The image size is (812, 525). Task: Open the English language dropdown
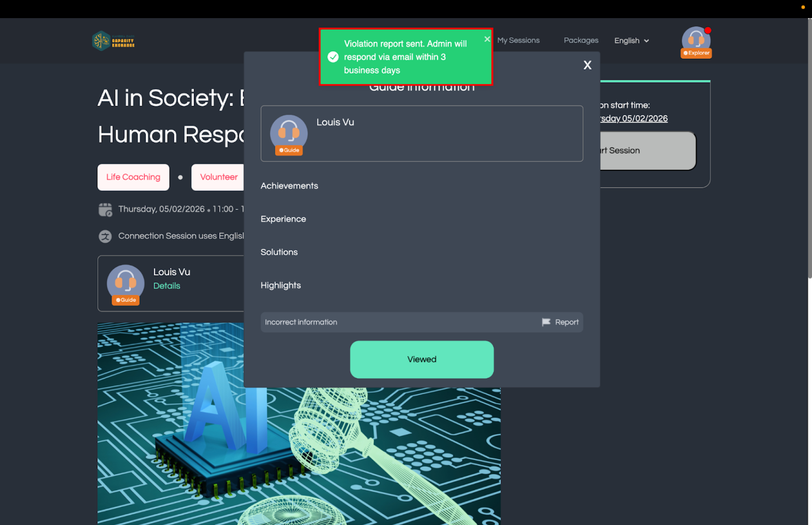[x=631, y=41]
